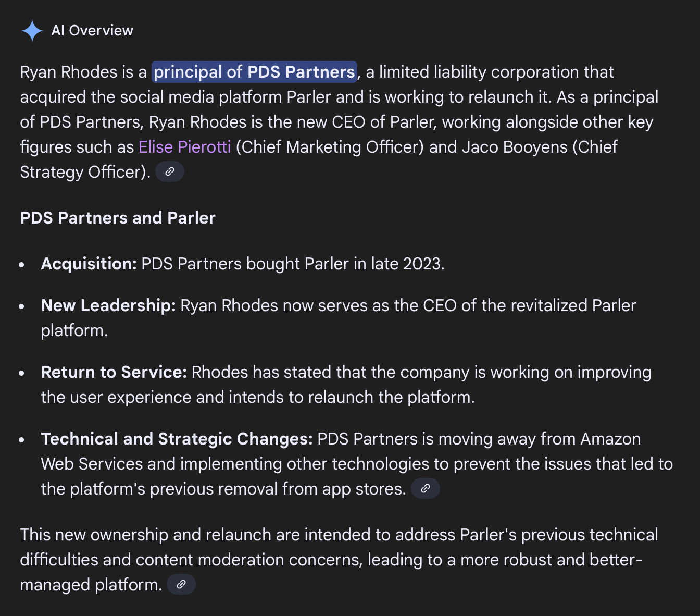This screenshot has width=700, height=616.
Task: Click the AI Overview sparkle icon
Action: 32,31
